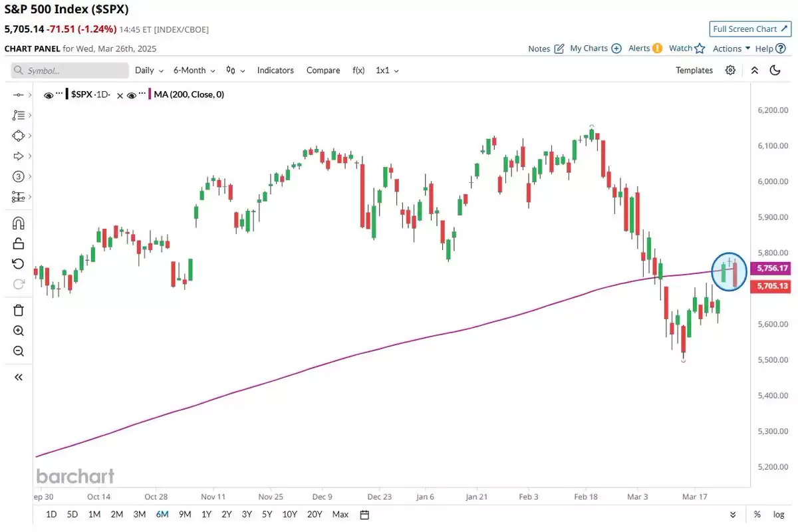Toggle MA 200 visibility eye
The height and width of the screenshot is (532, 798).
click(132, 95)
